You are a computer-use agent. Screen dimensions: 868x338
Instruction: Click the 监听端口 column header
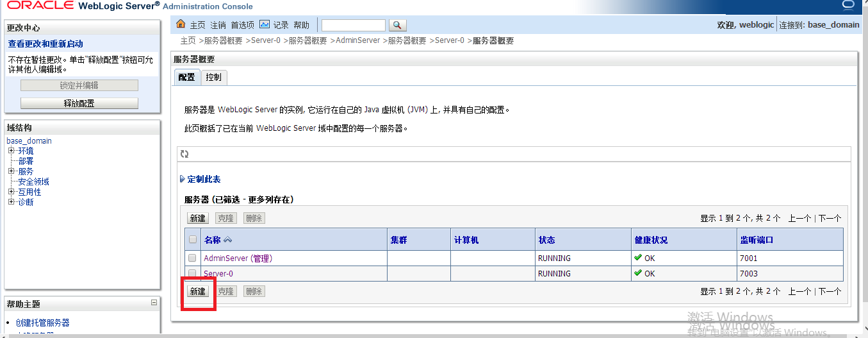757,240
